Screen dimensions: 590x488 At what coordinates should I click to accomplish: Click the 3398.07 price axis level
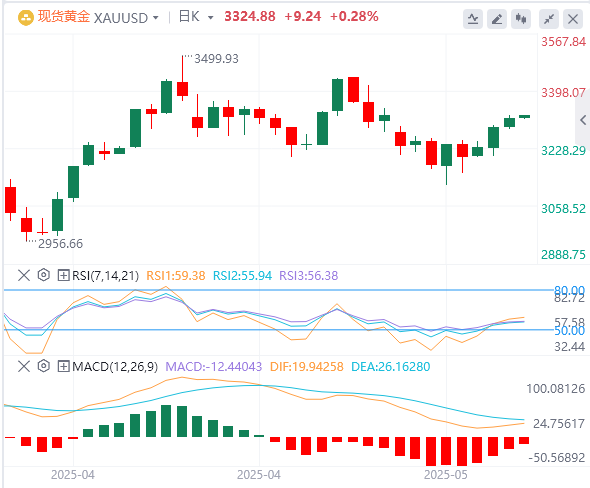[563, 93]
